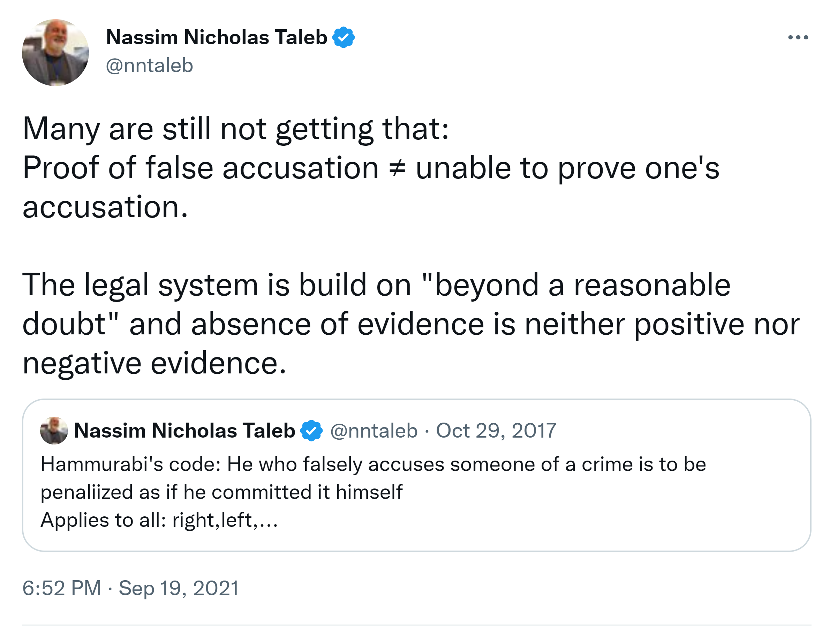Screen dimensions: 830x644
Task: Click the "Proof of false accusation" sentence
Action: click(200, 168)
